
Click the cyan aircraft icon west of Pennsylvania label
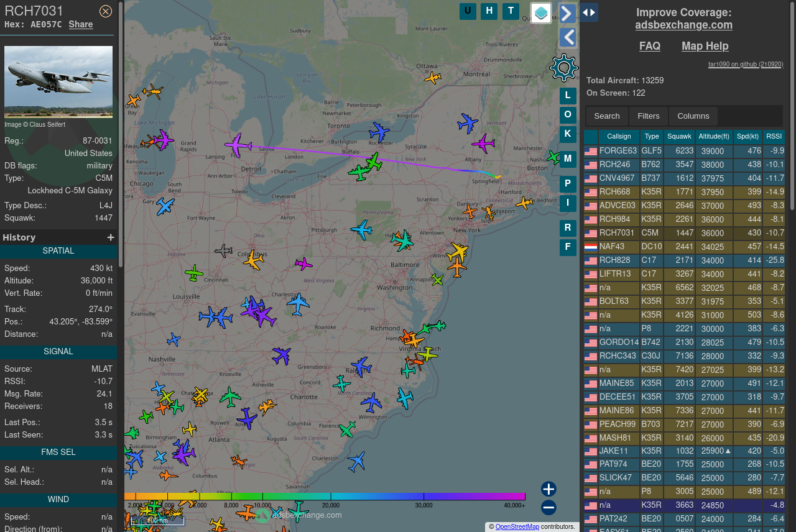tap(361, 229)
